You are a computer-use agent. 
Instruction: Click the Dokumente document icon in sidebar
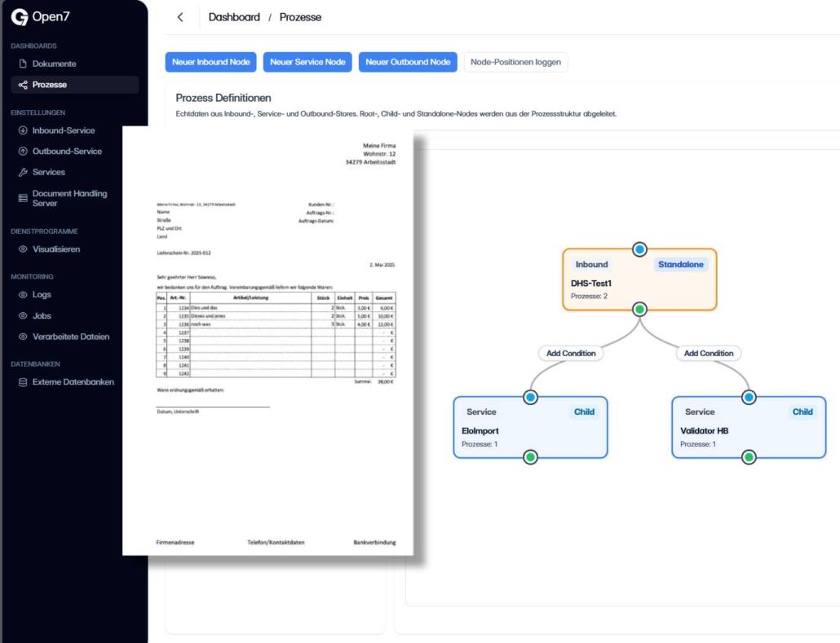[23, 64]
